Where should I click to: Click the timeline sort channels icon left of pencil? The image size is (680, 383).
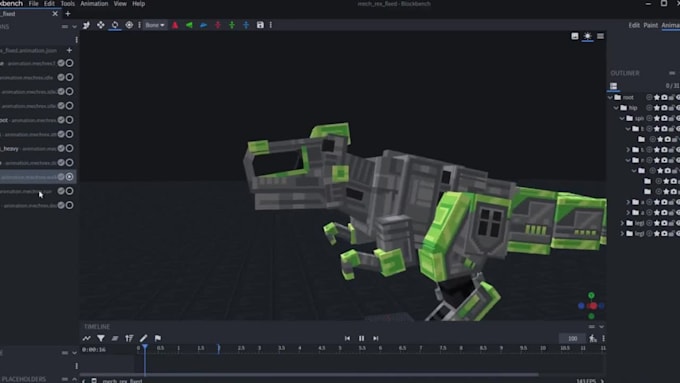tap(129, 338)
